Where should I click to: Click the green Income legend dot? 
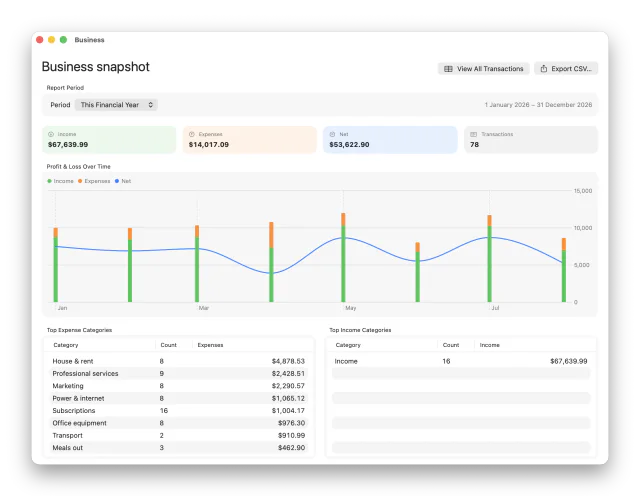click(x=49, y=181)
